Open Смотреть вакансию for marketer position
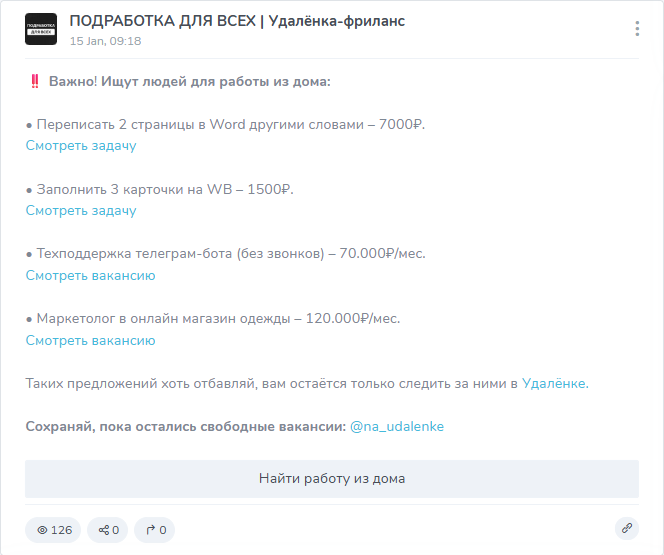 coord(90,340)
